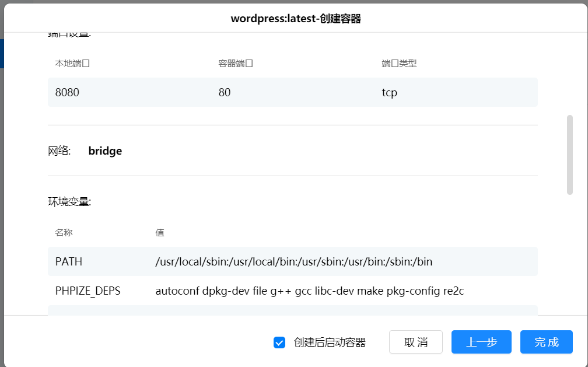Image resolution: width=588 pixels, height=367 pixels.
Task: Click the PHPIZE_DEPS variable name
Action: tap(87, 291)
